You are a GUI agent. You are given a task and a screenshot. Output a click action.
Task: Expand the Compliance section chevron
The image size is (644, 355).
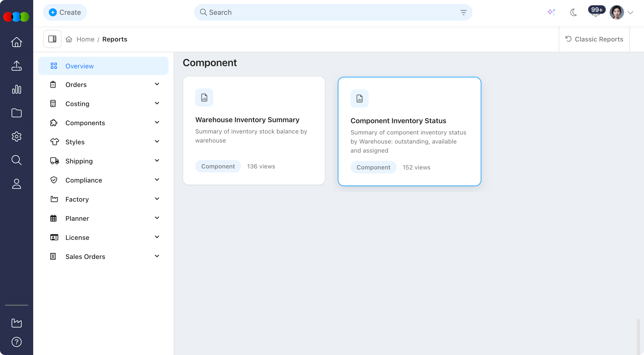(157, 180)
